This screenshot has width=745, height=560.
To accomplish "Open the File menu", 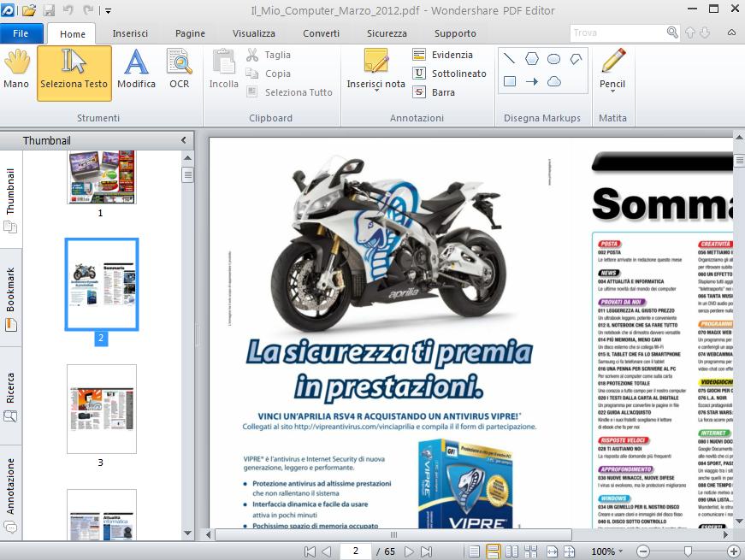I will pyautogui.click(x=21, y=33).
